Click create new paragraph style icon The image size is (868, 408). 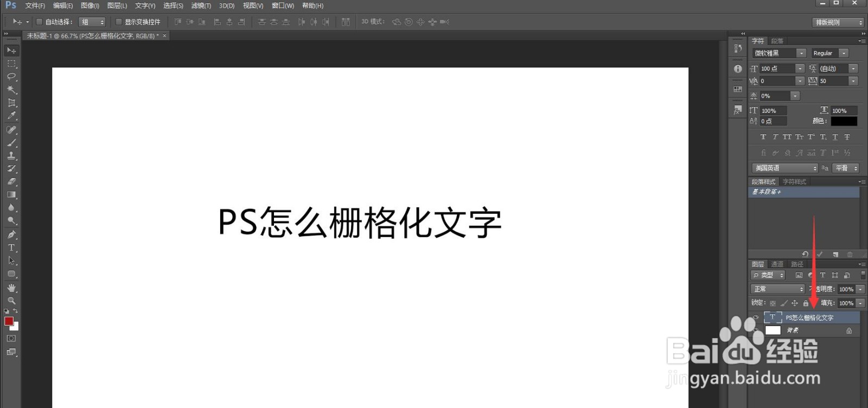click(x=835, y=254)
